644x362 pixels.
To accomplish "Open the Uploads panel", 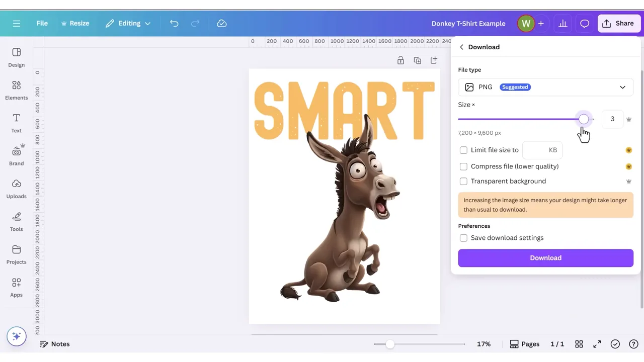I will point(16,189).
